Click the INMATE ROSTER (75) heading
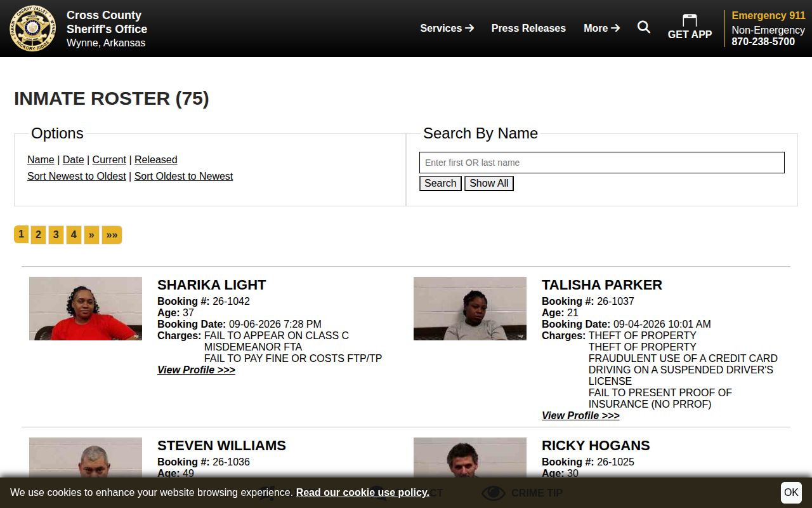Screen dimensions: 812x508 [112, 98]
